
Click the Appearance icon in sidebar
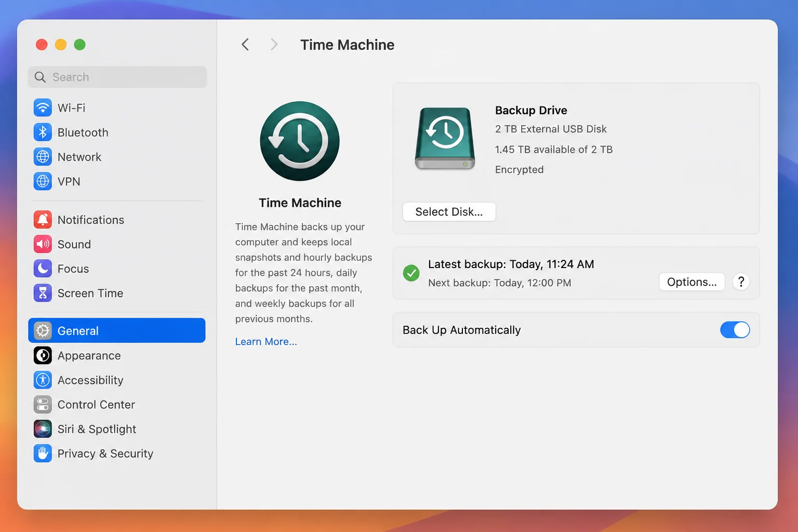(43, 355)
